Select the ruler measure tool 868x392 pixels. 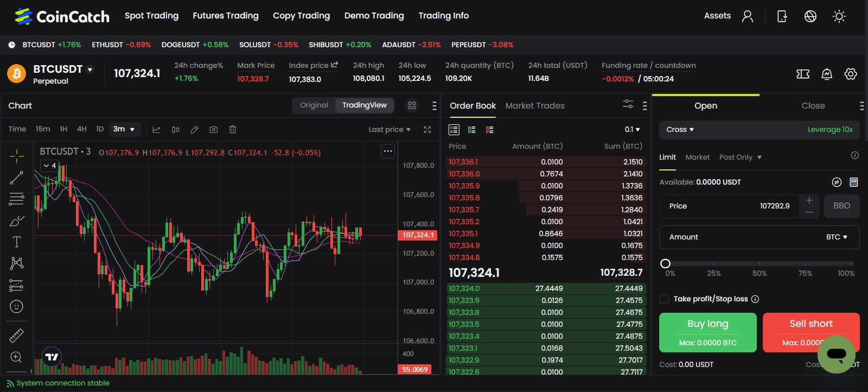[x=17, y=336]
